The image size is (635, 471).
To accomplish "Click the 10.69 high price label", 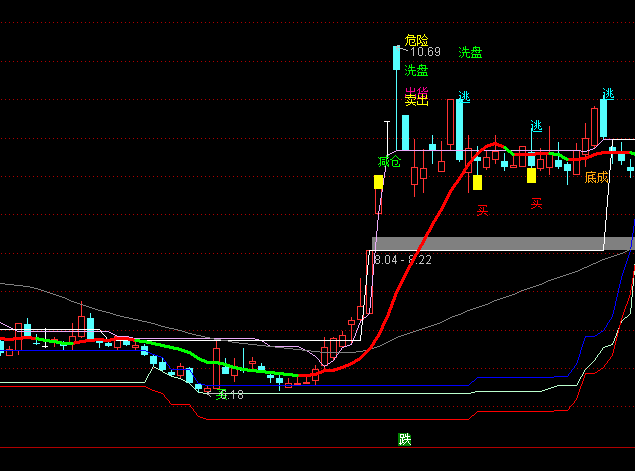I will 425,52.
